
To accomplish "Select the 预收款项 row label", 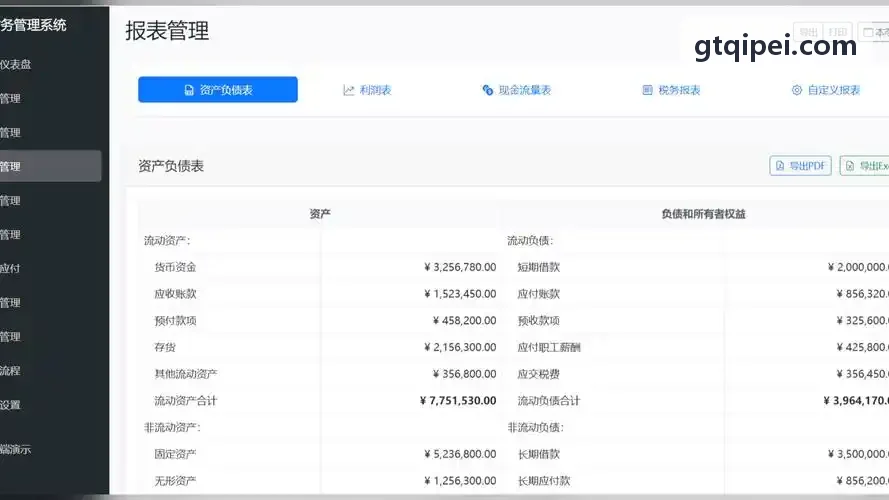I will (539, 320).
